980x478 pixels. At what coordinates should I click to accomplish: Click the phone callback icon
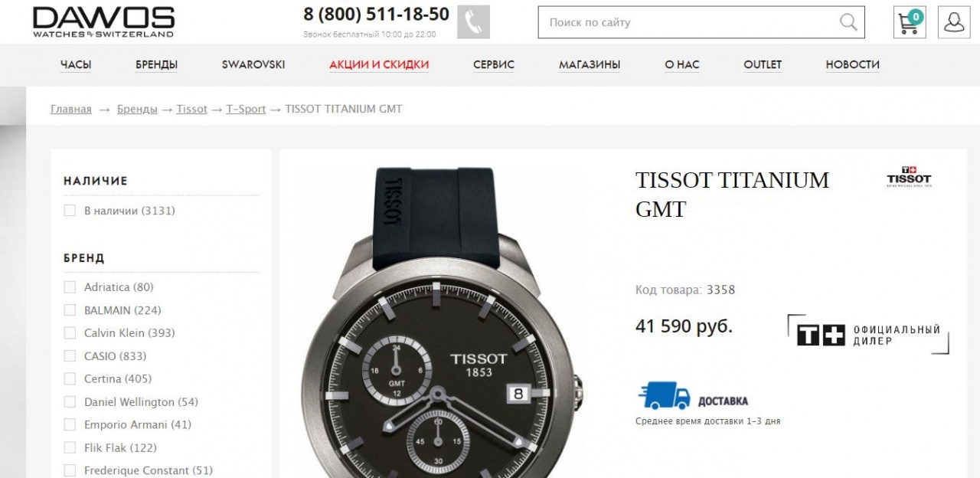(473, 22)
